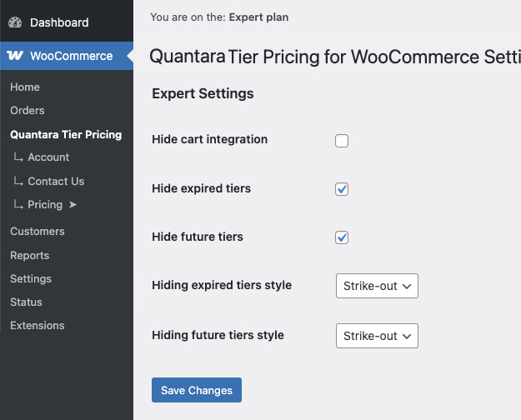Image resolution: width=521 pixels, height=420 pixels.
Task: Select Quantara Tier Pricing menu item
Action: (66, 134)
